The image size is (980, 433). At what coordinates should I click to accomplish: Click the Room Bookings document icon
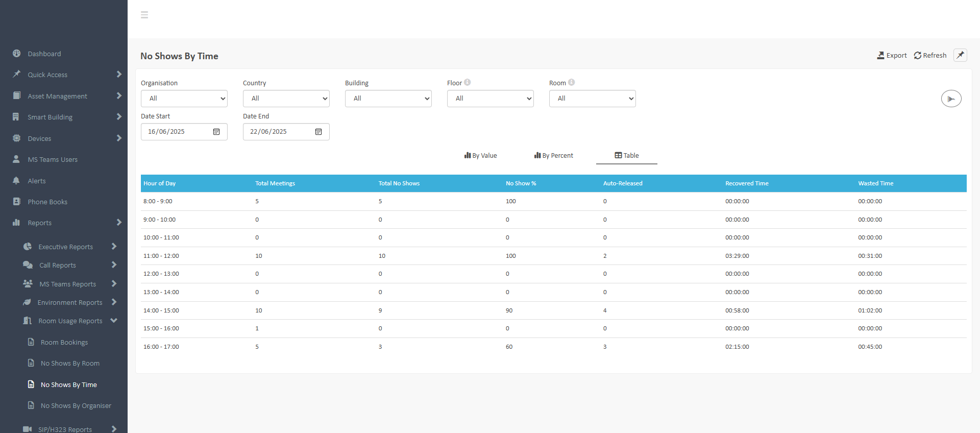point(31,342)
